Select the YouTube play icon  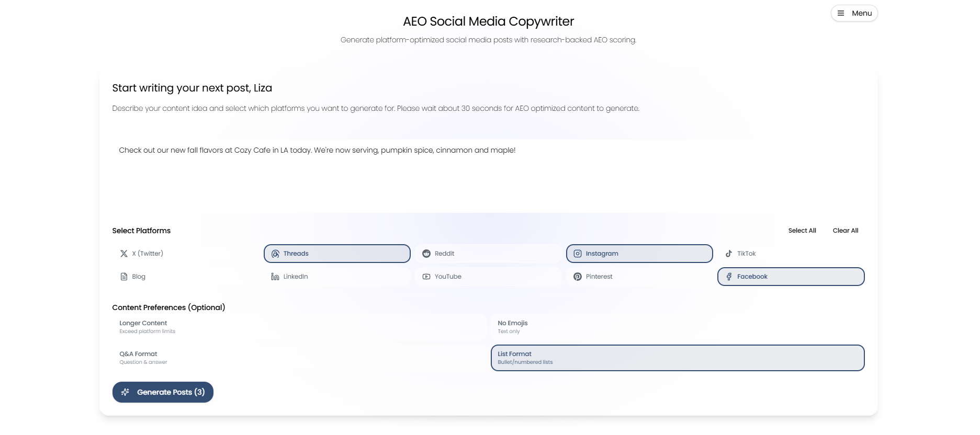pyautogui.click(x=426, y=277)
